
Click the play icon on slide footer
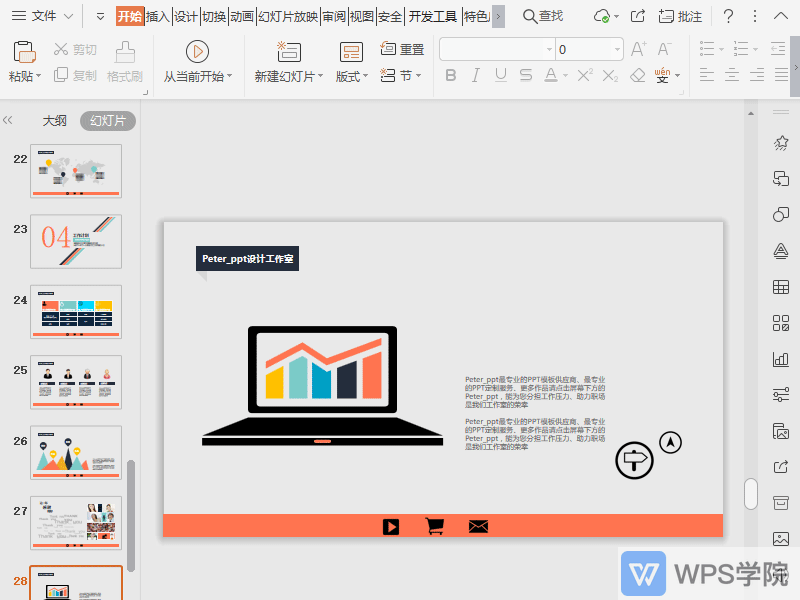tap(391, 526)
